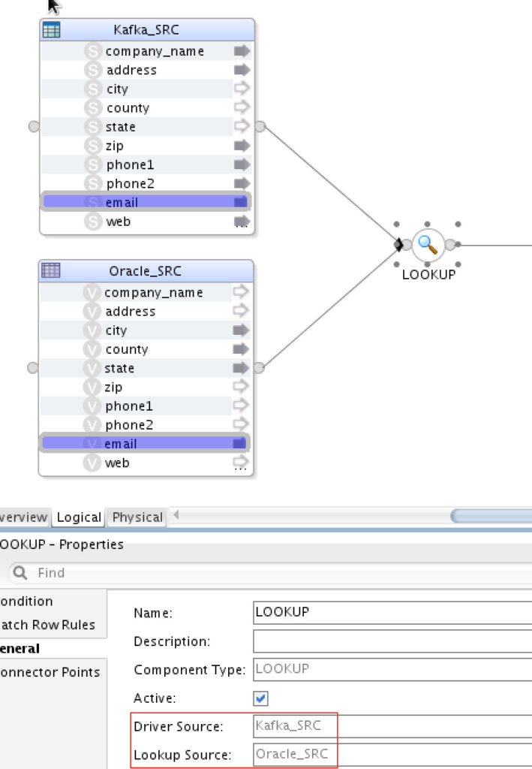Viewport: 532px width, 769px height.
Task: Click LOOKUP input connector point
Action: coord(406,244)
